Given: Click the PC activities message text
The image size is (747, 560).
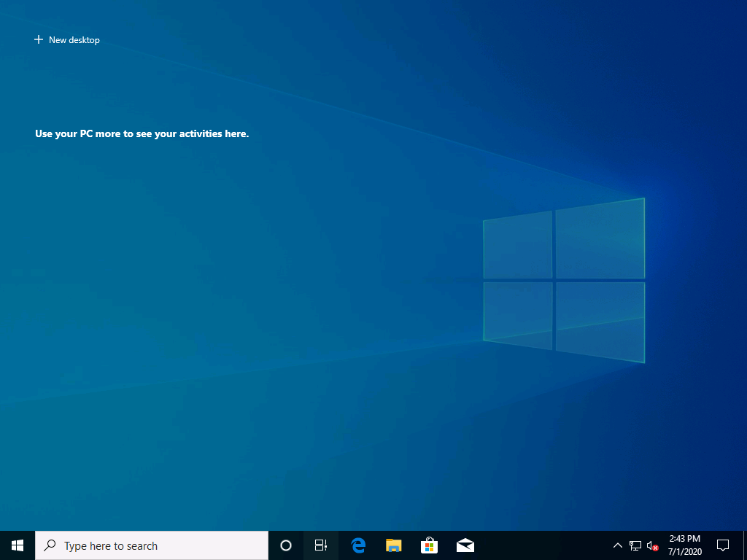Looking at the screenshot, I should [142, 133].
